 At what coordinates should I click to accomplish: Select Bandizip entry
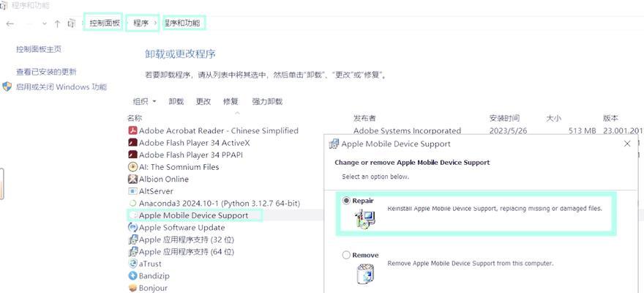pyautogui.click(x=154, y=275)
